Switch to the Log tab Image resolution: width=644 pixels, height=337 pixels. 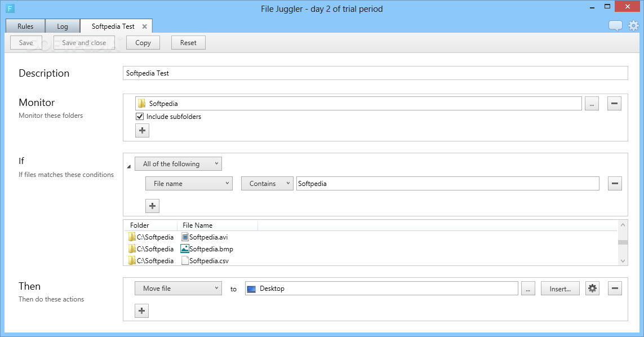[63, 26]
